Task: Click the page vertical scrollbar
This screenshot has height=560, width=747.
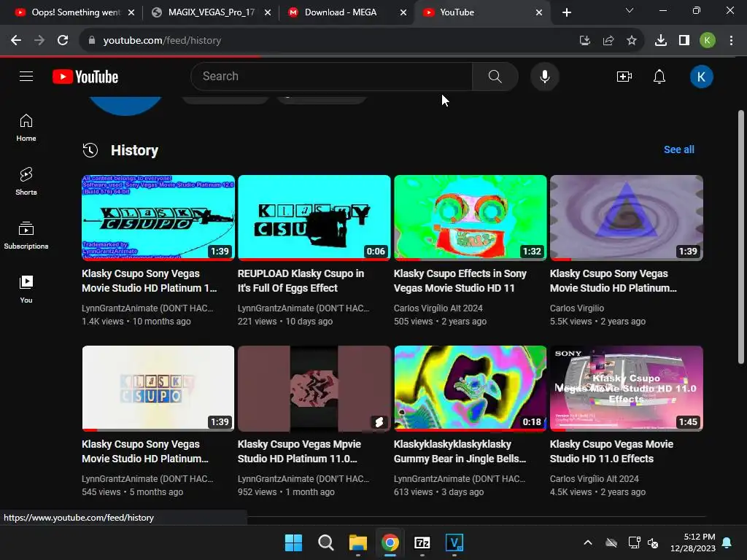Action: click(x=741, y=237)
